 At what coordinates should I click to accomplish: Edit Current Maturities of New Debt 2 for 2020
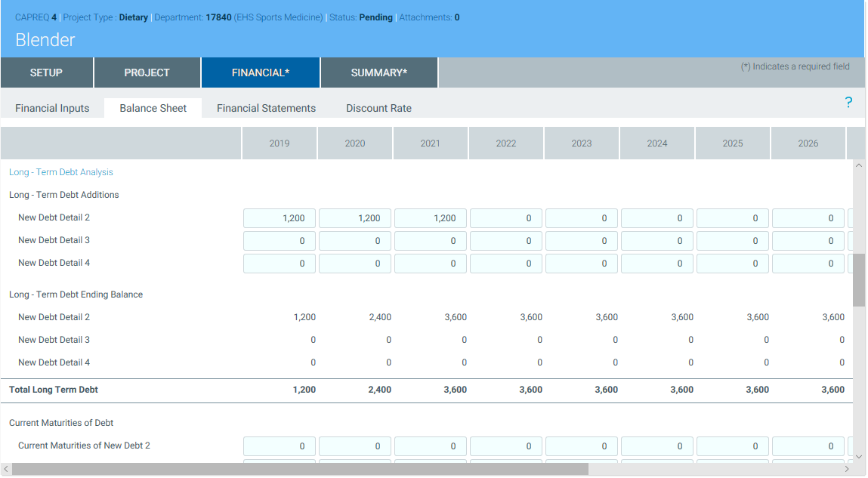355,446
